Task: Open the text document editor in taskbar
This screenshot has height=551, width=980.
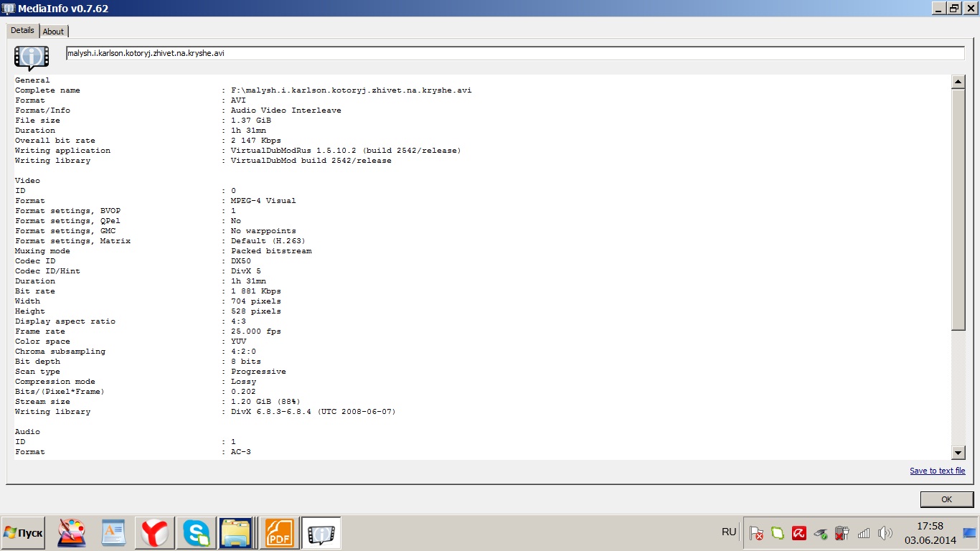Action: point(113,533)
